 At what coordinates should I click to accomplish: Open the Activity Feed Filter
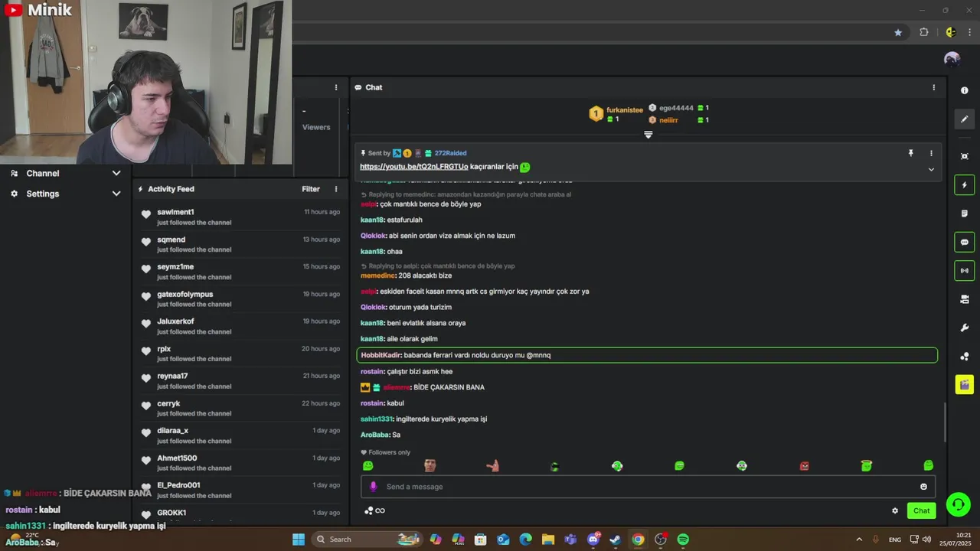click(x=310, y=189)
